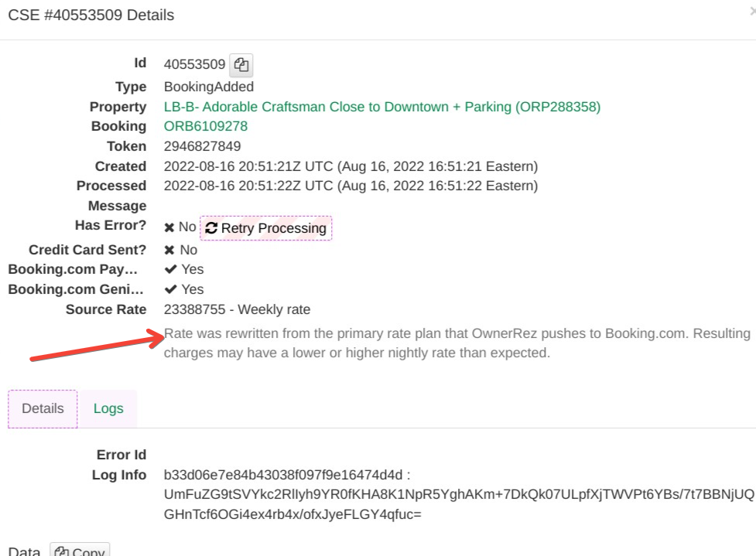The width and height of the screenshot is (756, 556).
Task: Click the checkmark for Booking.com Geni…
Action: pyautogui.click(x=170, y=289)
